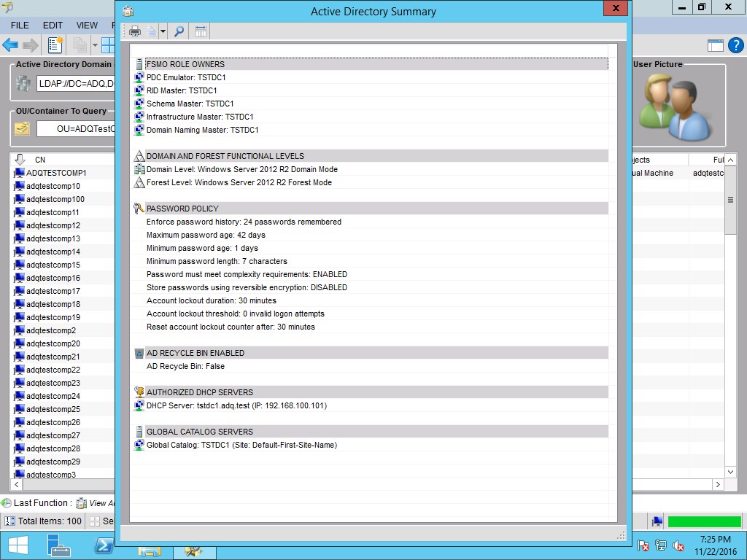
Task: Click the Forest Level triangle icon
Action: pos(139,182)
